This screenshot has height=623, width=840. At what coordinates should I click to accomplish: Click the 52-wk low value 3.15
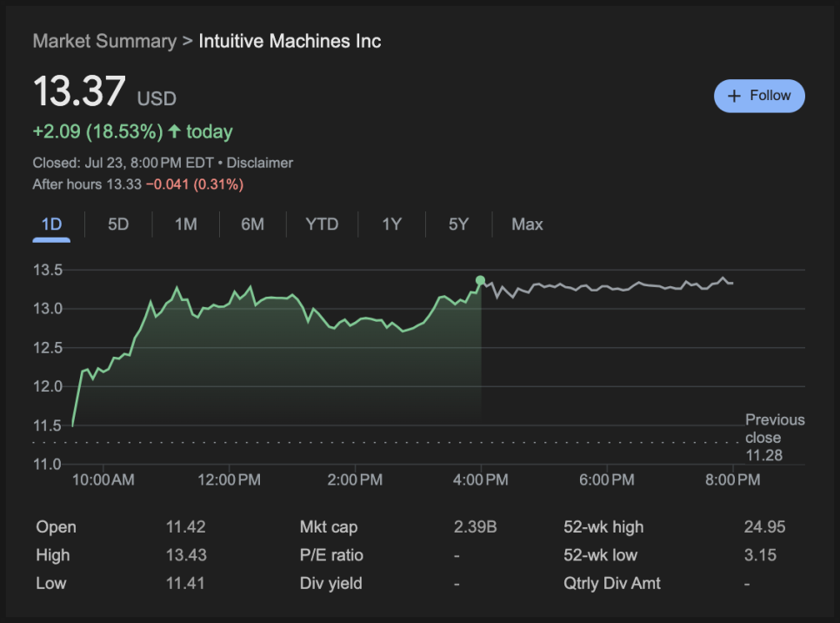pos(760,555)
